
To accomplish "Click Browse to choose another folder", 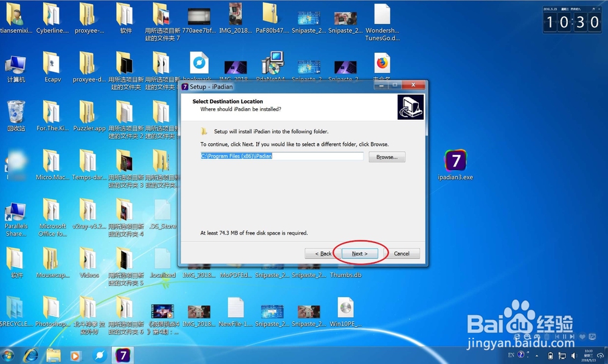I will (x=387, y=157).
